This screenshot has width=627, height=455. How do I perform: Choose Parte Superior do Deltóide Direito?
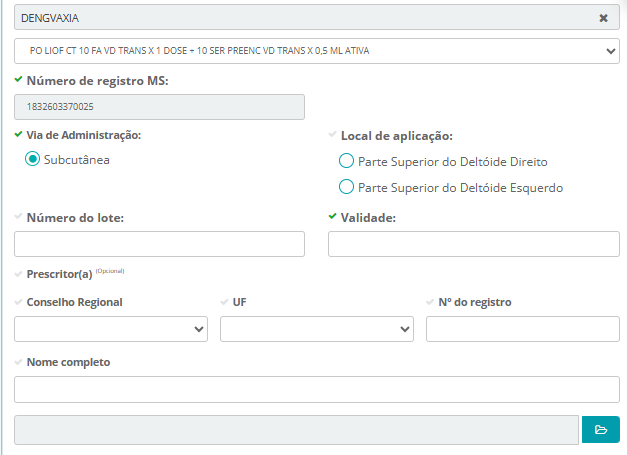point(346,161)
